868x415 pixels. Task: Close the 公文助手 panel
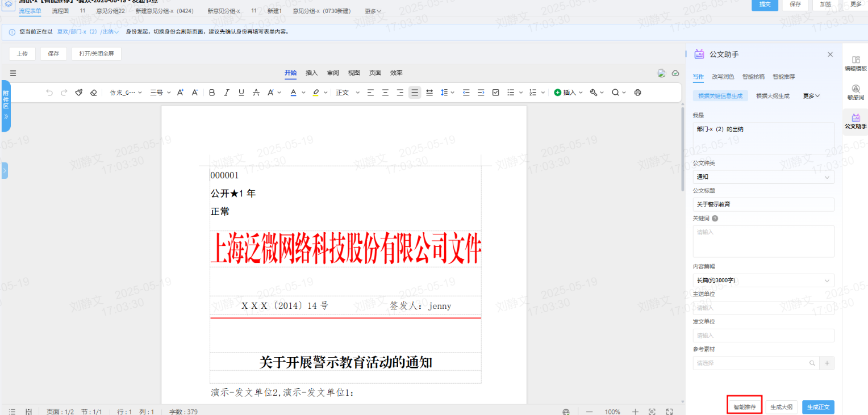(830, 55)
